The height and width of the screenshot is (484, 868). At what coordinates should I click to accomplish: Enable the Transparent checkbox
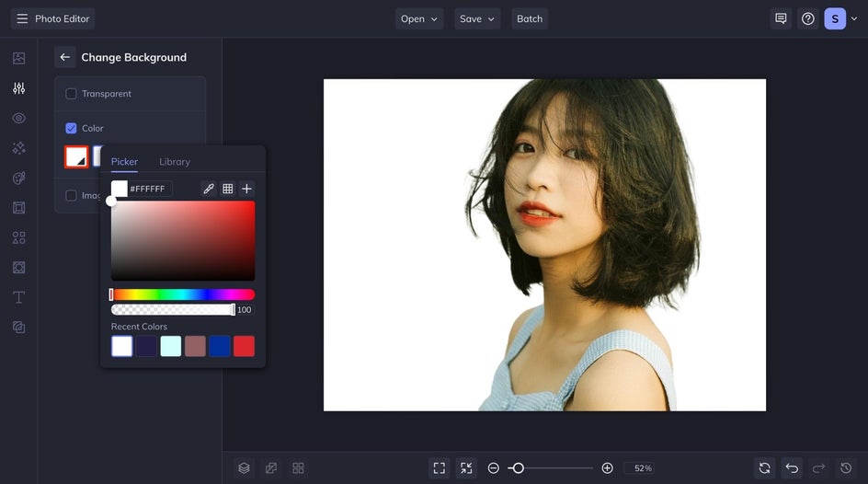71,94
